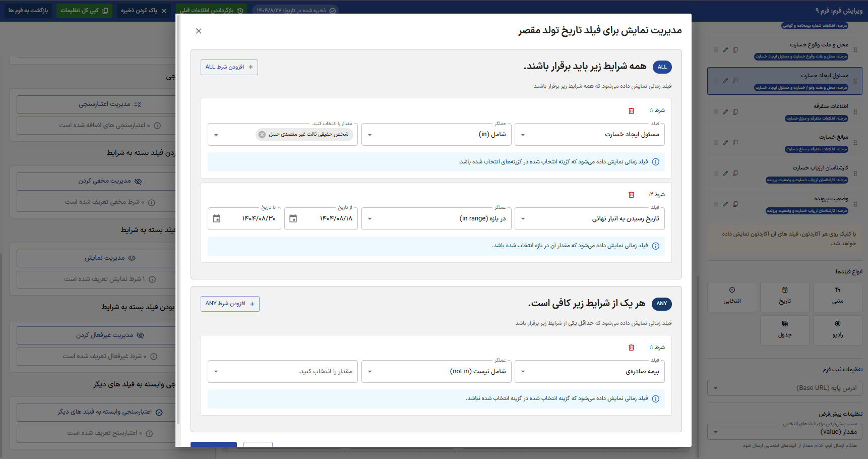Open the 'در بازه (in range)' operator dropdown
The width and height of the screenshot is (868, 459).
369,219
